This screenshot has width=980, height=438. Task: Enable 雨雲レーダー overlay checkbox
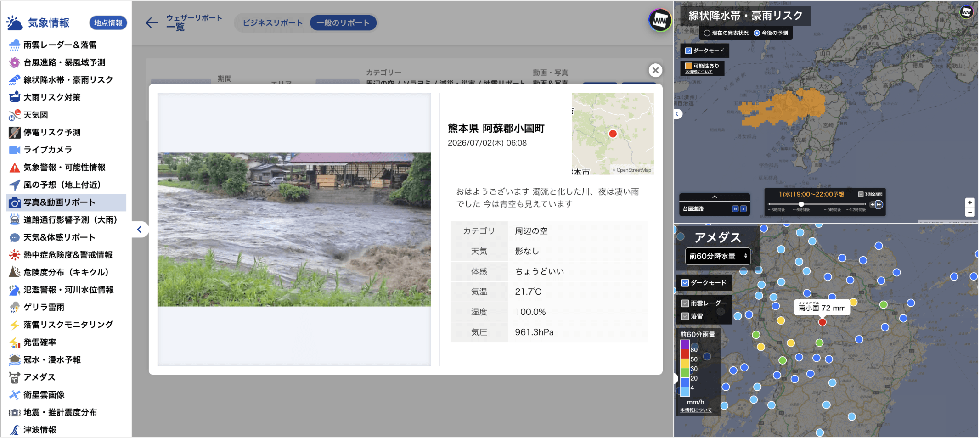pyautogui.click(x=685, y=303)
